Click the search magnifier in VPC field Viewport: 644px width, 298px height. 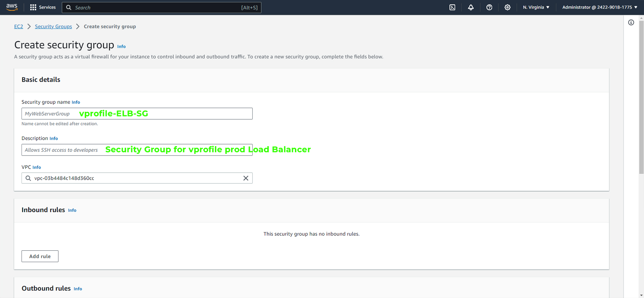pos(28,178)
